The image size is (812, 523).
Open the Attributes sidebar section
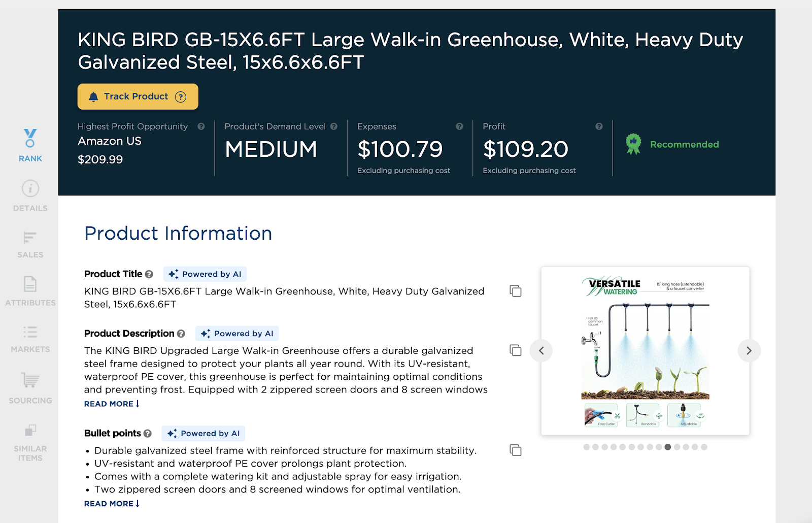(30, 291)
